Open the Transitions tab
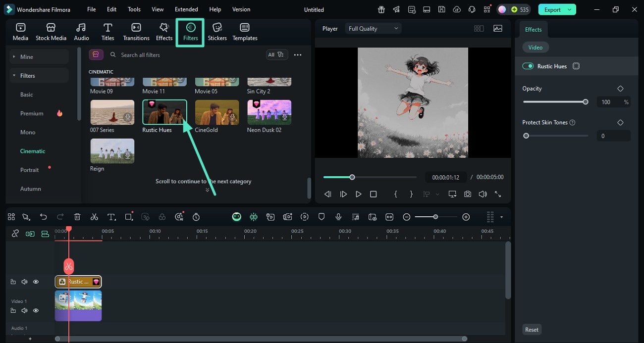 (136, 32)
